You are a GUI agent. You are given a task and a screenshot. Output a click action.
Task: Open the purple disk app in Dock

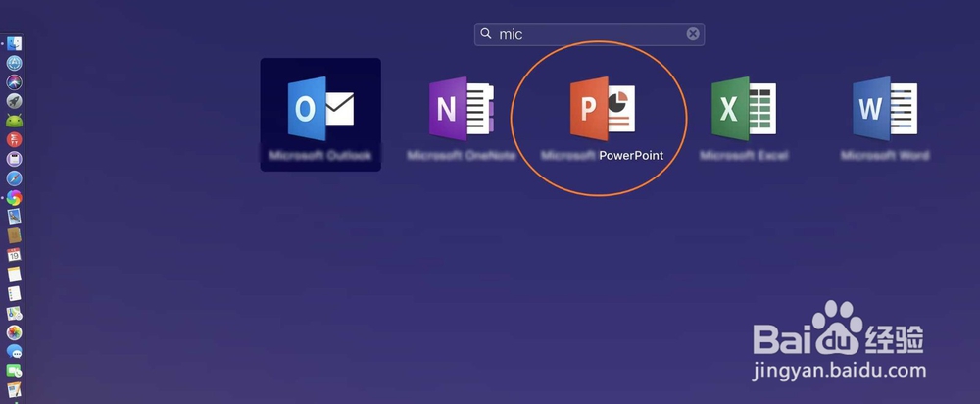click(15, 159)
